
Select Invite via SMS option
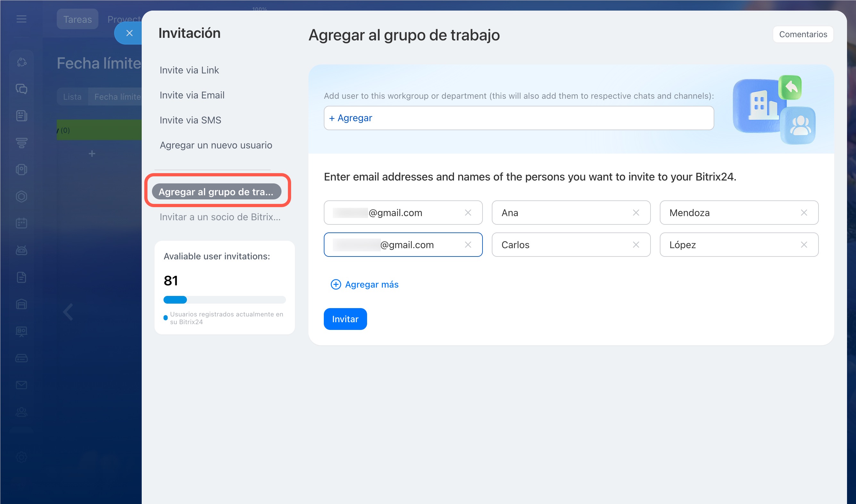[x=190, y=120]
